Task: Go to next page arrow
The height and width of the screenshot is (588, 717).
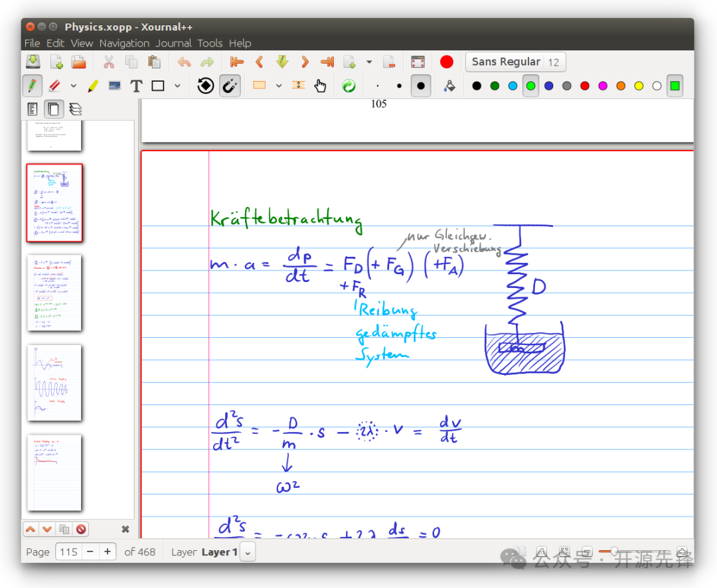Action: click(305, 62)
